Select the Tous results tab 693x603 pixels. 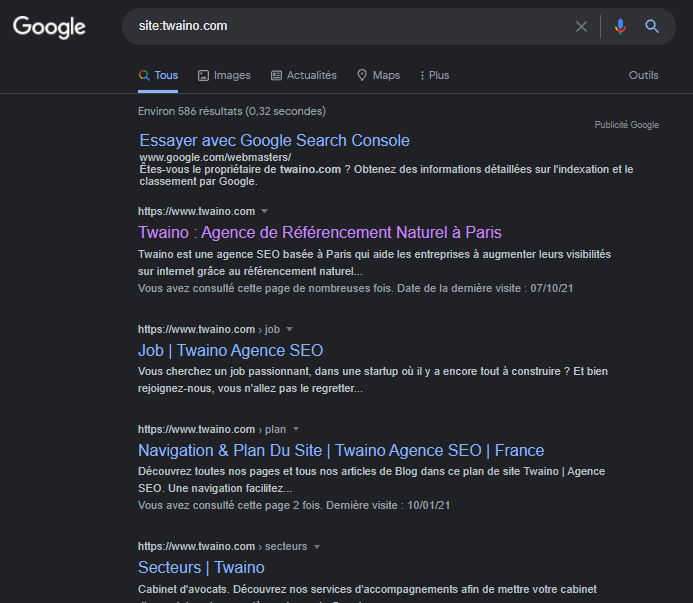158,75
